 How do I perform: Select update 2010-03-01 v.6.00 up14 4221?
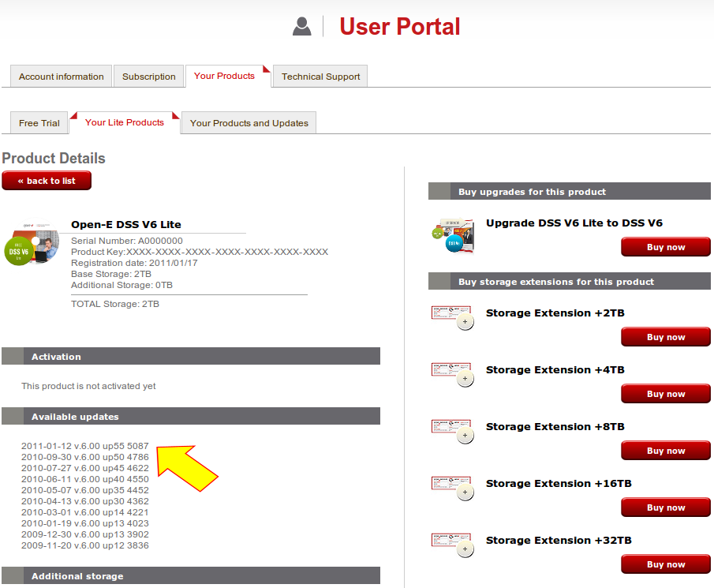click(84, 512)
